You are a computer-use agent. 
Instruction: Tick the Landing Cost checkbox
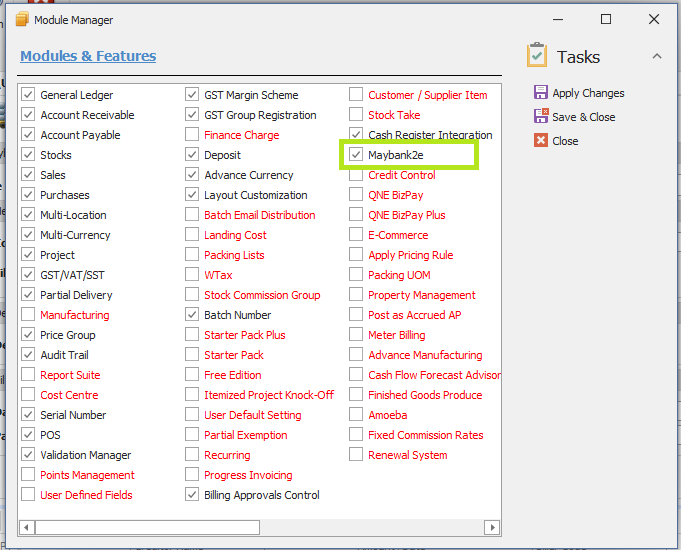point(192,235)
